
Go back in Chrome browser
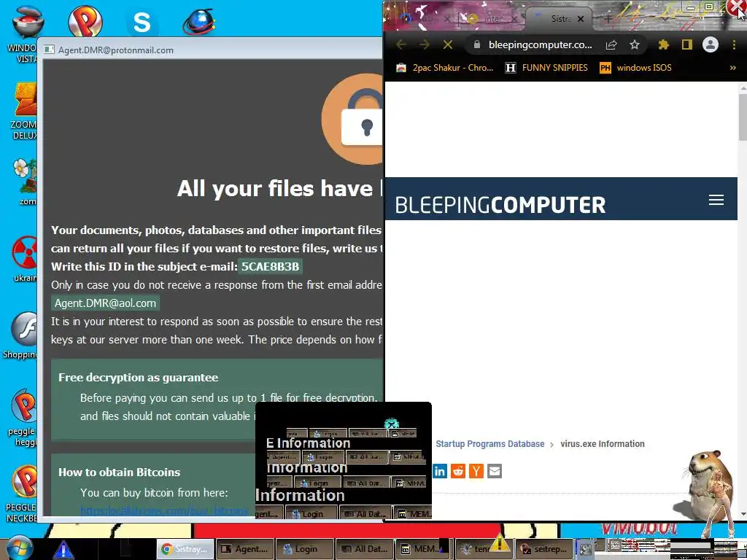(401, 44)
